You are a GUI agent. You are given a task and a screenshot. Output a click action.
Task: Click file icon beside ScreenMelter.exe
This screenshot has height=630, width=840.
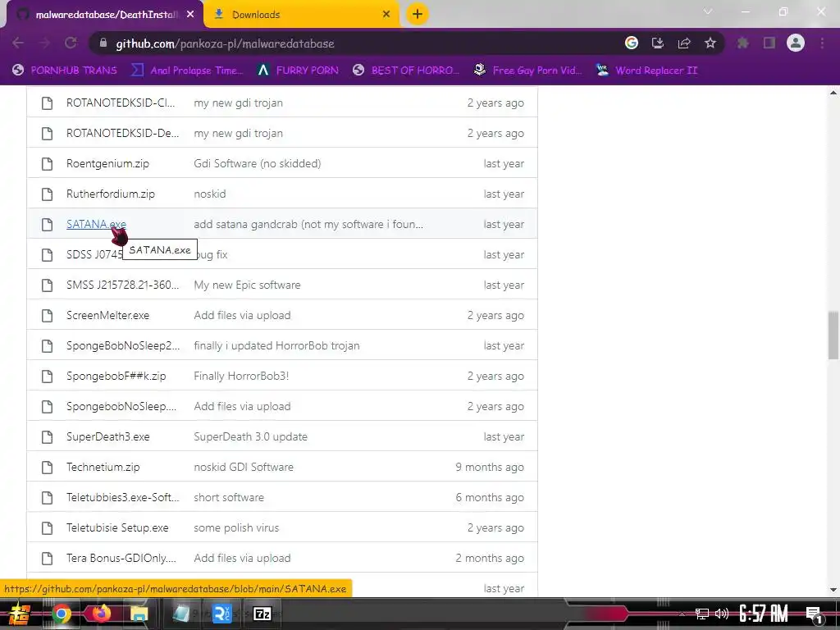(47, 315)
